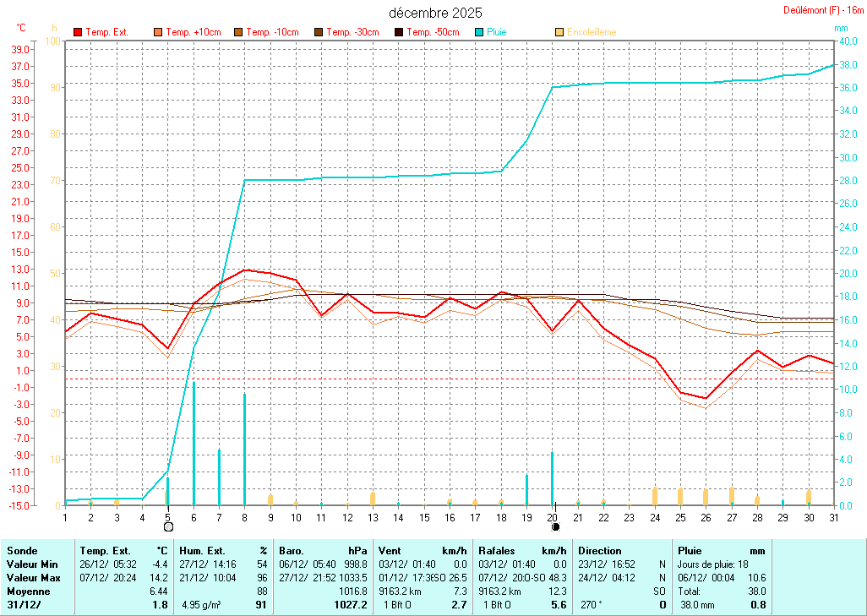
Task: Click the Sonde header in the table
Action: point(20,550)
